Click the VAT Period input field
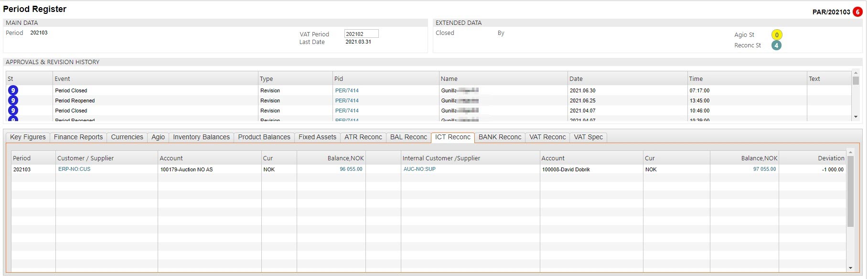The image size is (868, 279). click(361, 34)
